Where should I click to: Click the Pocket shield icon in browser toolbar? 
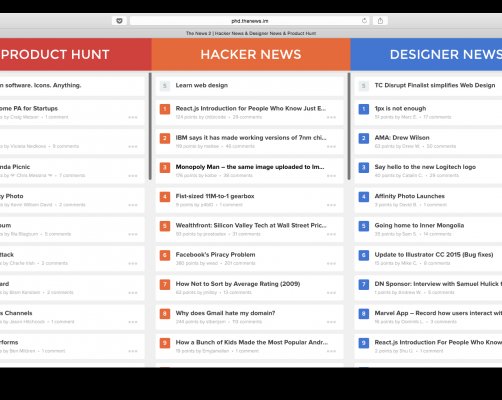(119, 21)
